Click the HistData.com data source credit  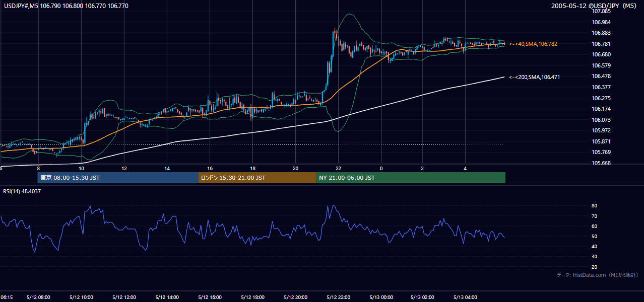[x=598, y=275]
